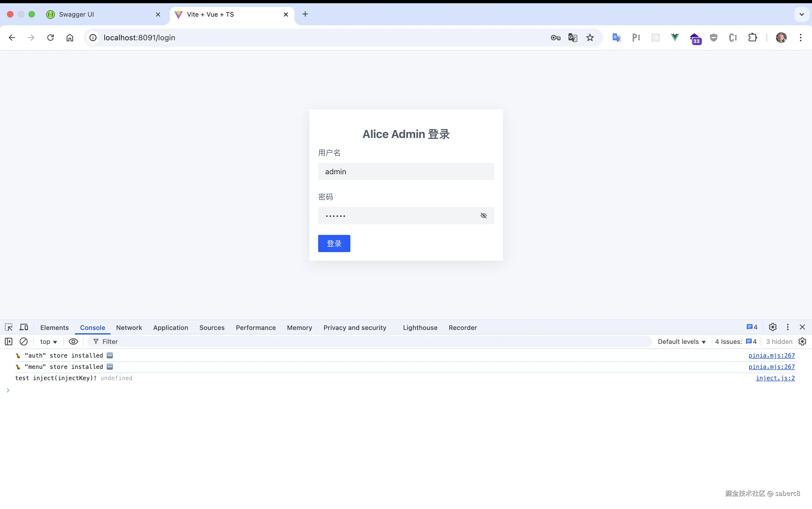Expand the Default levels dropdown
This screenshot has height=509, width=812.
point(681,341)
